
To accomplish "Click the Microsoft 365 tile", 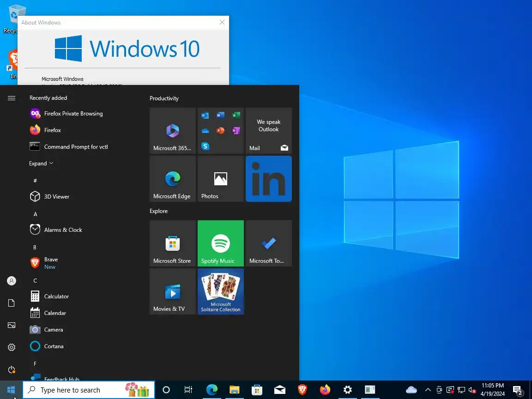I will pyautogui.click(x=173, y=131).
